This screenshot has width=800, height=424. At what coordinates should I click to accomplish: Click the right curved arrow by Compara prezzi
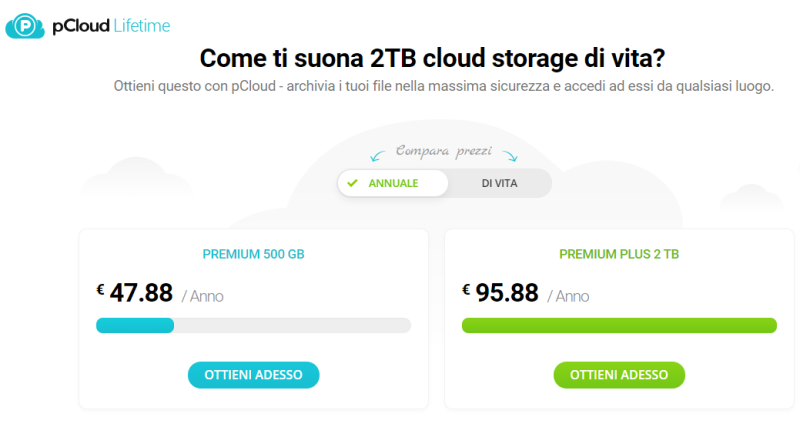point(510,155)
